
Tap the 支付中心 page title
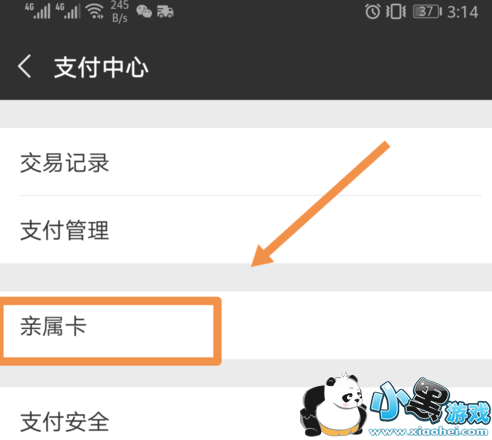point(101,67)
